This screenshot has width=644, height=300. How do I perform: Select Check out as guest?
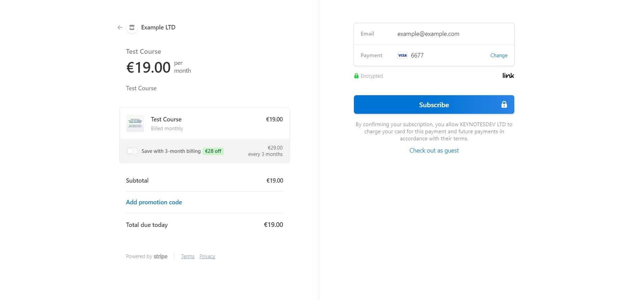(434, 151)
